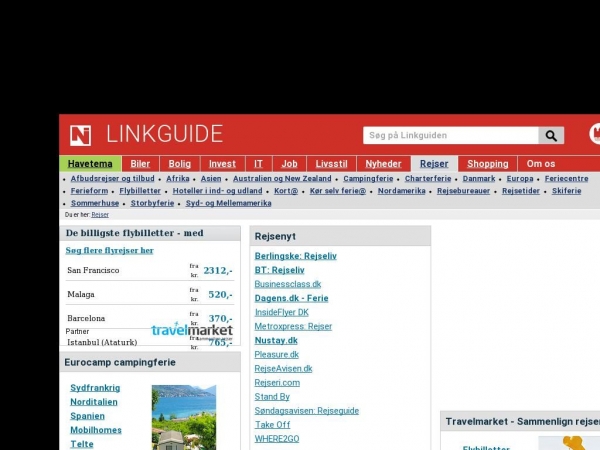Open WHERE2GO link
Image resolution: width=600 pixels, height=450 pixels.
point(277,439)
